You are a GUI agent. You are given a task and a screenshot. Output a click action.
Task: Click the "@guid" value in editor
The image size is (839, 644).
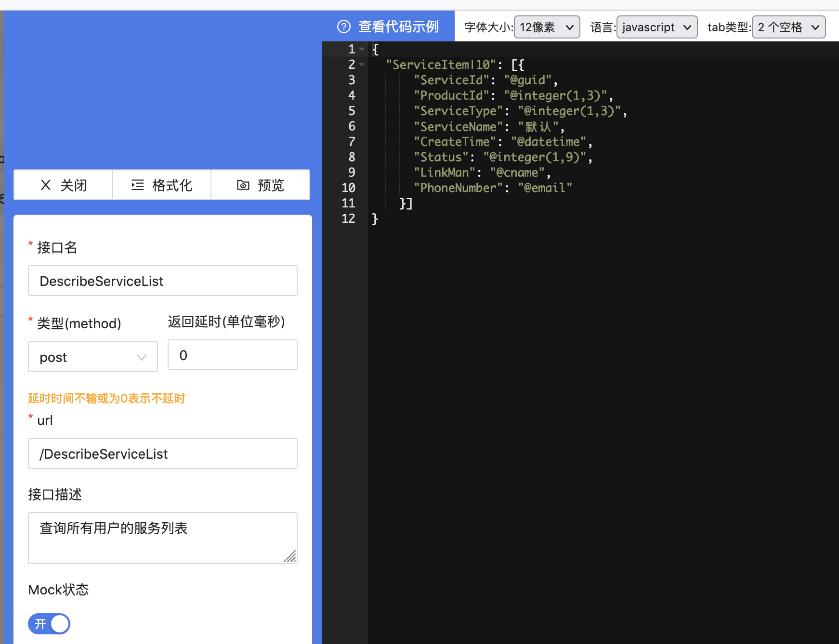(x=527, y=80)
